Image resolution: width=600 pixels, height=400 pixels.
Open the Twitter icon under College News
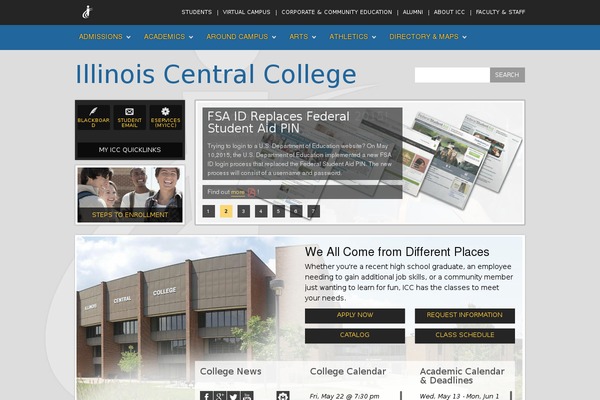233,396
